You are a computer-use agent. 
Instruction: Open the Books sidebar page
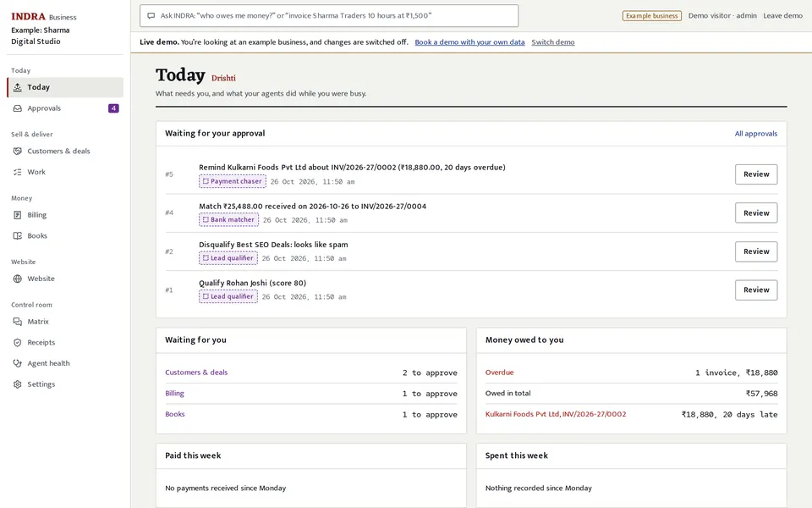point(65,236)
